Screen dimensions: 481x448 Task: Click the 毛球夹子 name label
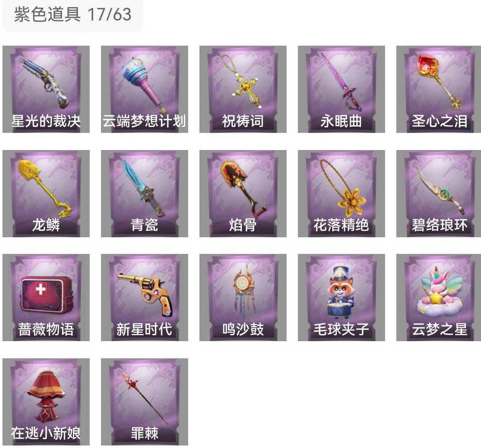pyautogui.click(x=341, y=330)
